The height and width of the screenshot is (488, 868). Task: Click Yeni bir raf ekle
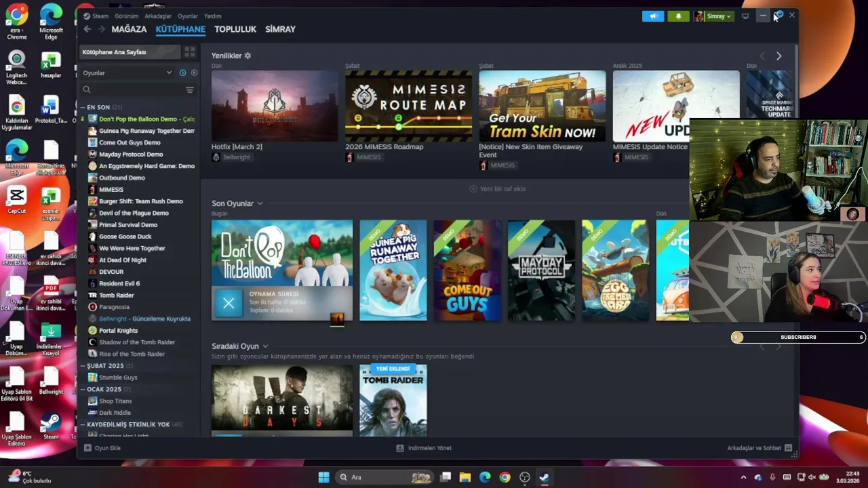pos(498,189)
